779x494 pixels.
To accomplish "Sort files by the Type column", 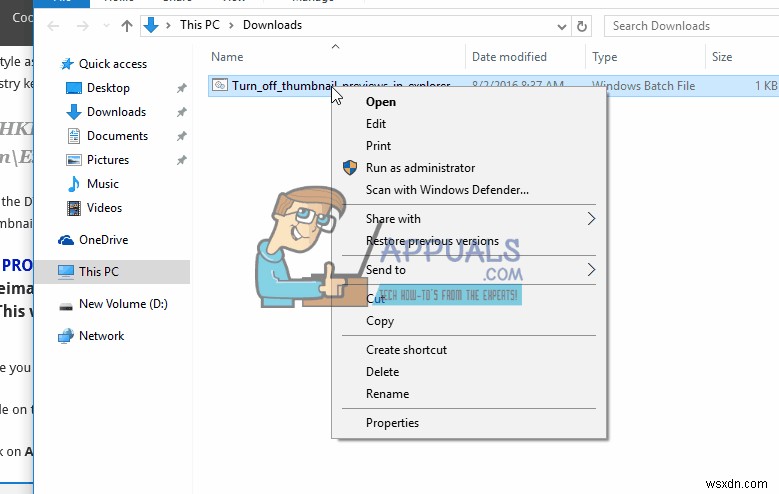I will coord(605,57).
